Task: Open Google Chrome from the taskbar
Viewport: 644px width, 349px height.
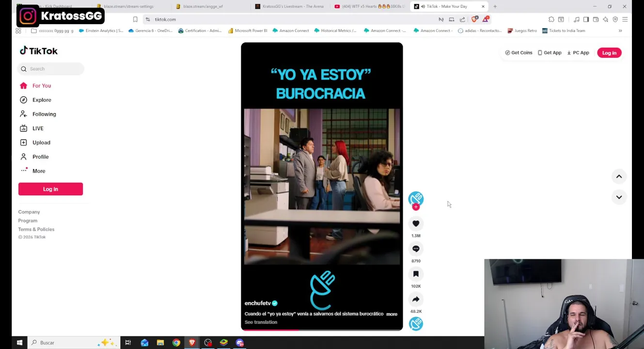Action: coord(176,343)
